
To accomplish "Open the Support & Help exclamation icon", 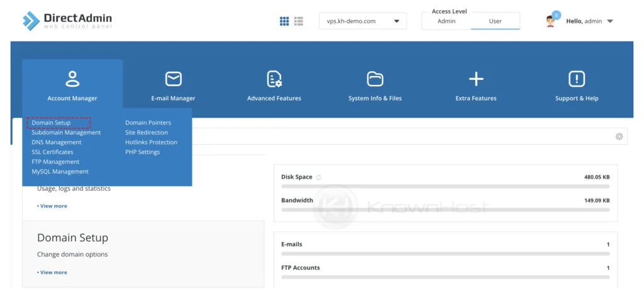I will (577, 79).
